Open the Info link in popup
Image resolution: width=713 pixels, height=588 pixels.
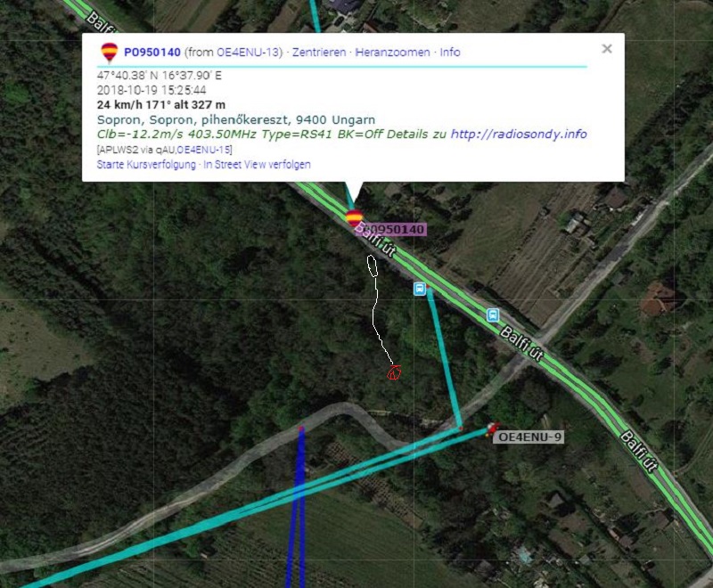450,53
